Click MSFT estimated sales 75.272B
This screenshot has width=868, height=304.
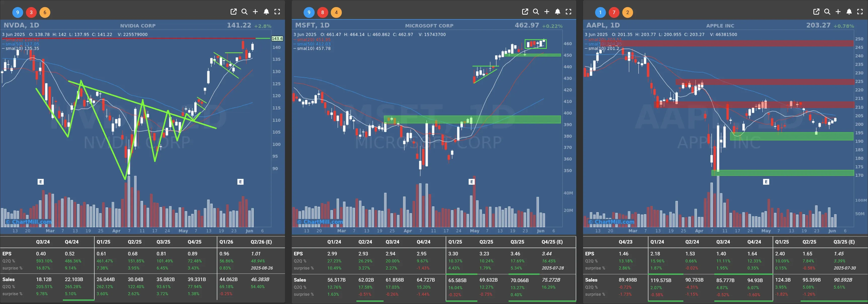[551, 280]
